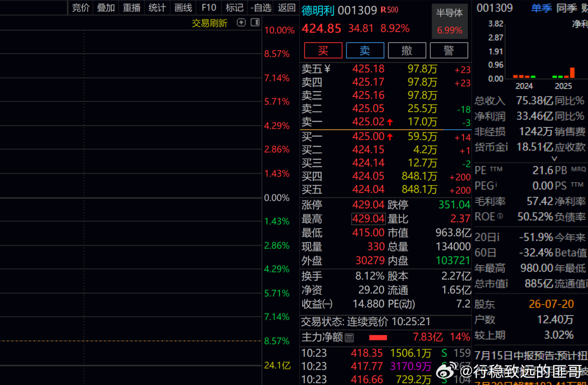Click the info icon beside PEG
Viewport: 588px width, 385px height.
496,184
